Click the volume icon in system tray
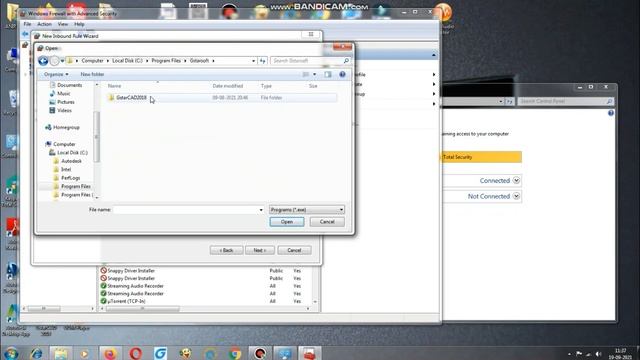This screenshot has height=360, width=640. pos(598,354)
